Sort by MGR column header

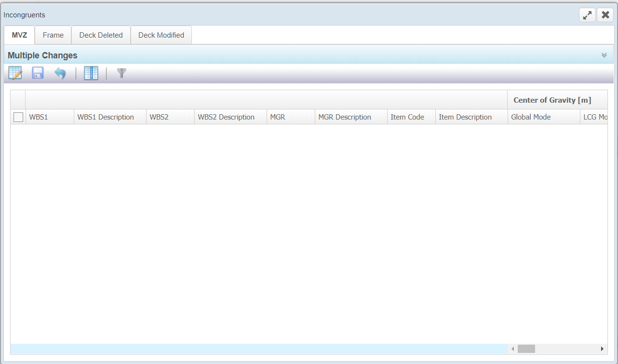(291, 117)
